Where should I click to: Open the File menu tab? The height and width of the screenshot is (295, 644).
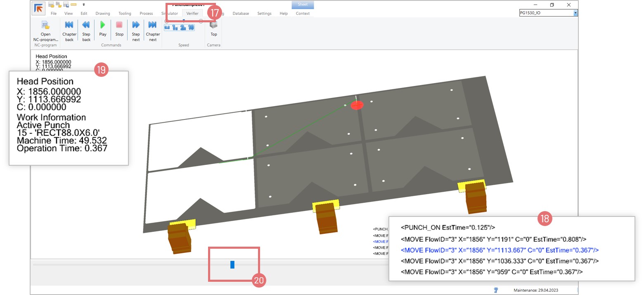pyautogui.click(x=54, y=14)
